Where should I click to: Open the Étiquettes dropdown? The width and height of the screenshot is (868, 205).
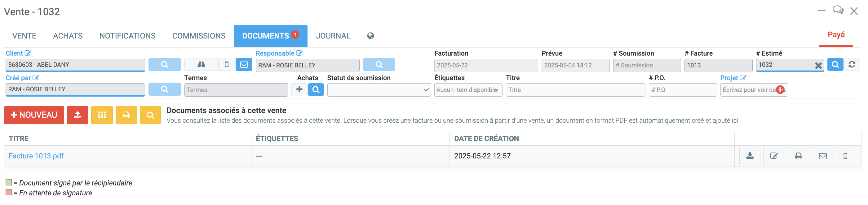pos(468,90)
